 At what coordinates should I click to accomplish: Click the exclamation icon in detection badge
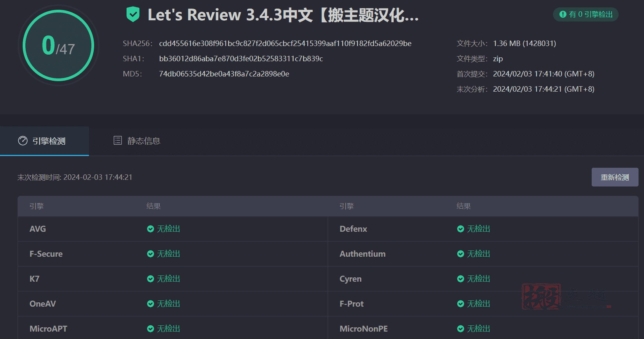(x=563, y=14)
